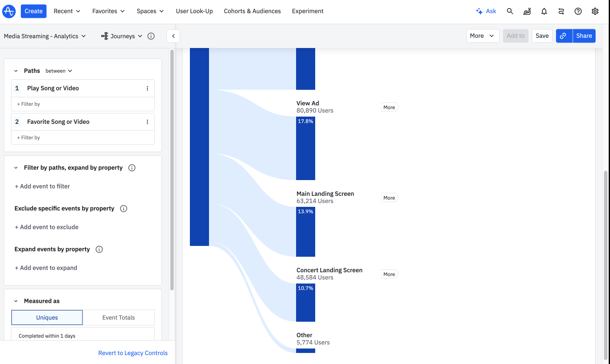Click More next to View Ad
Image resolution: width=610 pixels, height=364 pixels.
[x=390, y=107]
